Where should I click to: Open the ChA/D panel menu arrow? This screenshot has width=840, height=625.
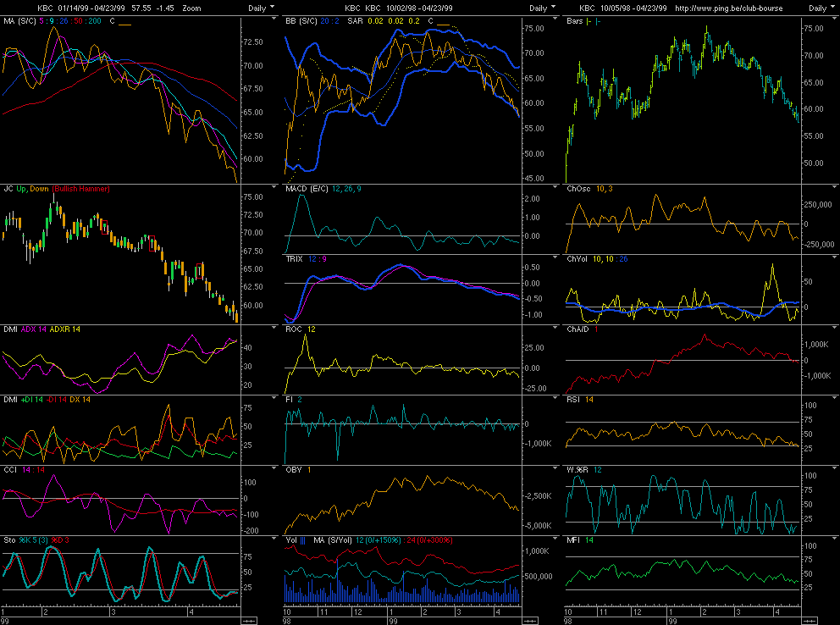(x=835, y=327)
